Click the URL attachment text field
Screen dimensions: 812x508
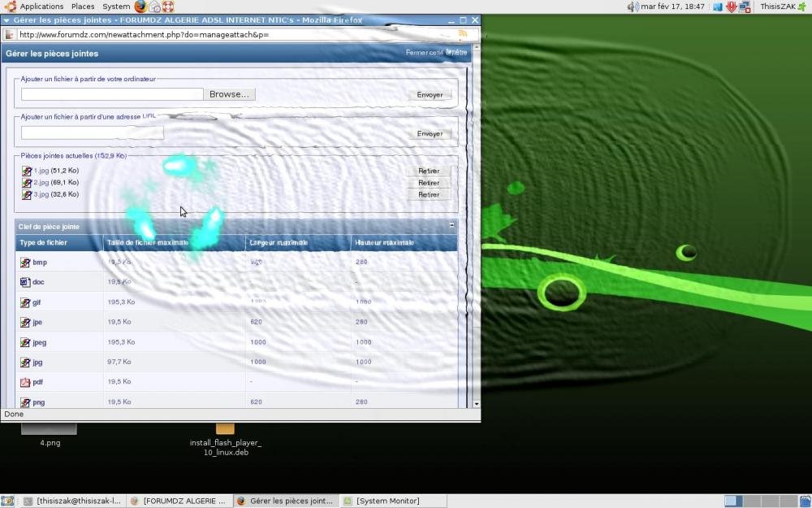93,132
